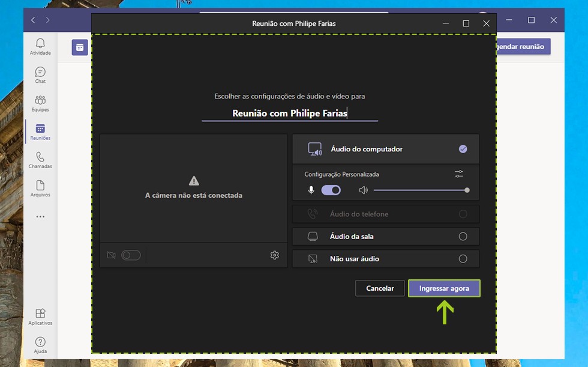Select the Áudio da sala radio option
Image resolution: width=588 pixels, height=367 pixels.
[x=463, y=237]
